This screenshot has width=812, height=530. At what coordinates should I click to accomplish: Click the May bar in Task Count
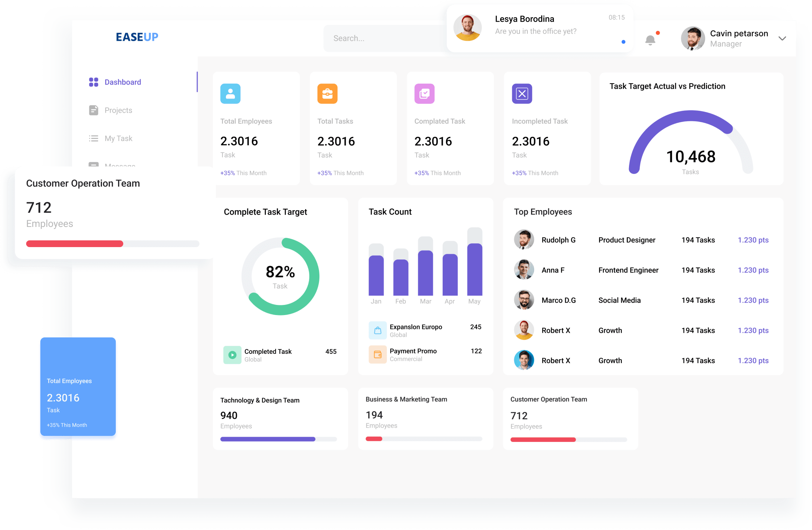coord(474,269)
